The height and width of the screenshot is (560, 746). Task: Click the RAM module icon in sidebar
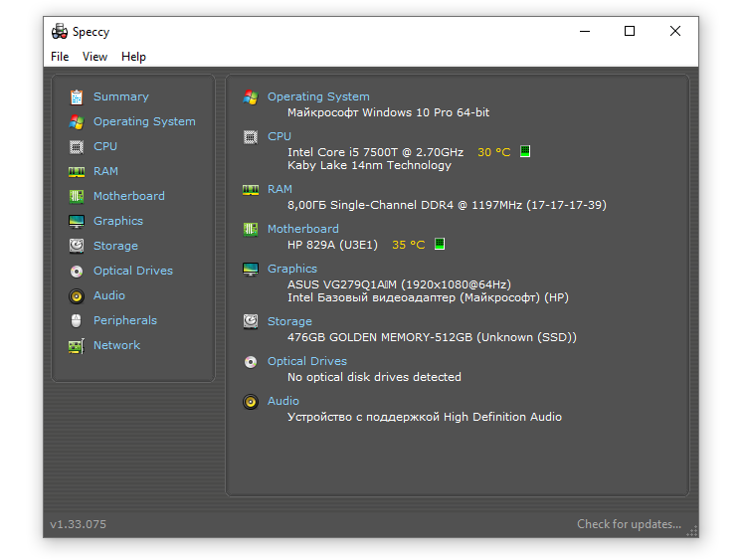[x=77, y=171]
